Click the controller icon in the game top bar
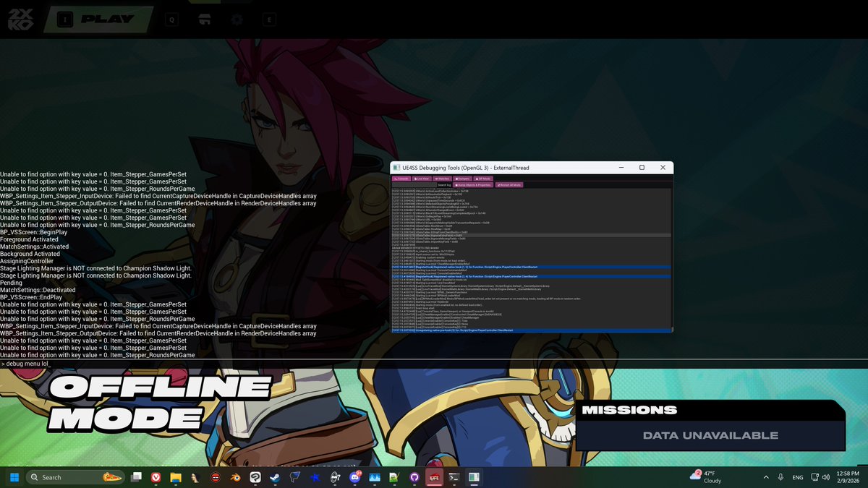The height and width of the screenshot is (488, 868). pos(205,20)
